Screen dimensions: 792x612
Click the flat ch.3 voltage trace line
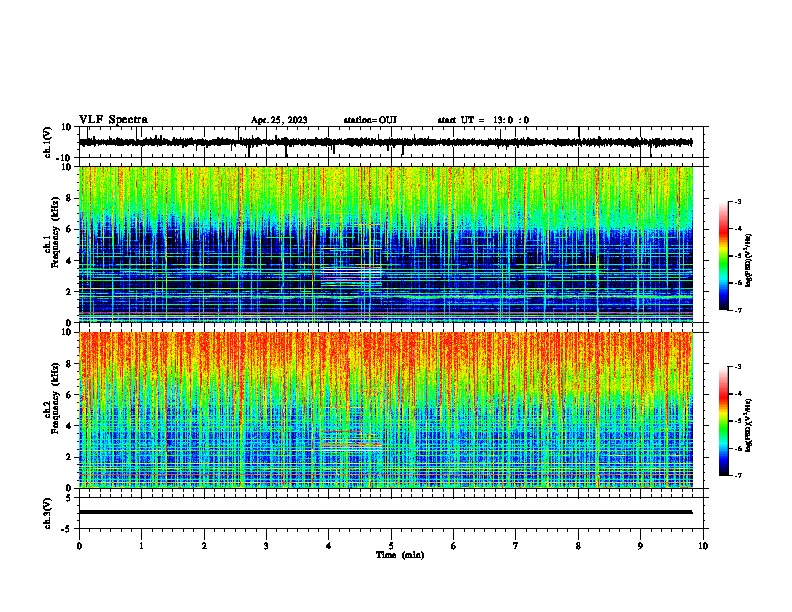pos(385,512)
